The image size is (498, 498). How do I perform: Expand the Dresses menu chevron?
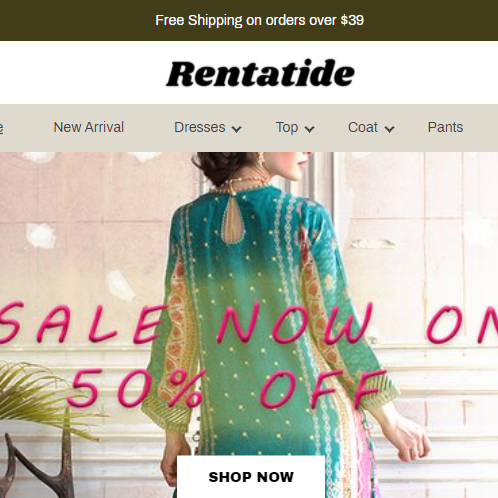237,129
